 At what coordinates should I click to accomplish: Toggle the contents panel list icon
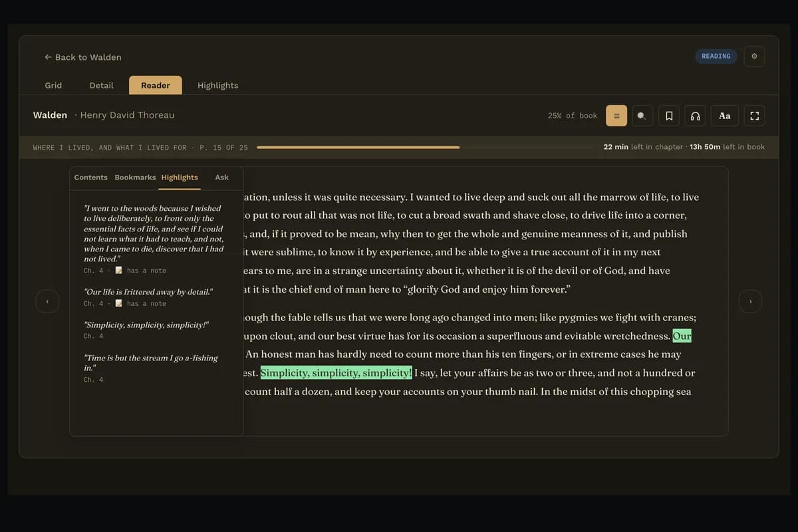pos(616,116)
